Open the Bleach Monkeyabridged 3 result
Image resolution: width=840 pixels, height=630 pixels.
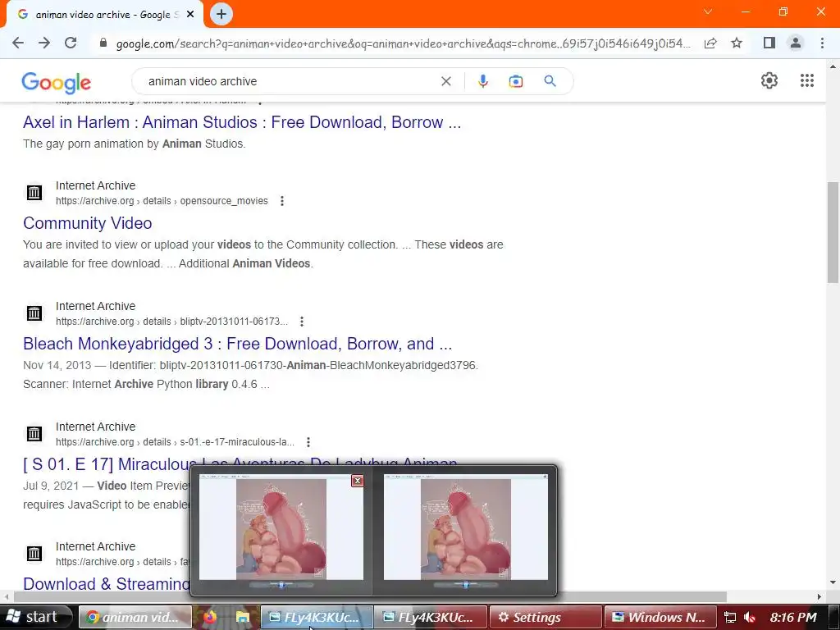pos(237,344)
